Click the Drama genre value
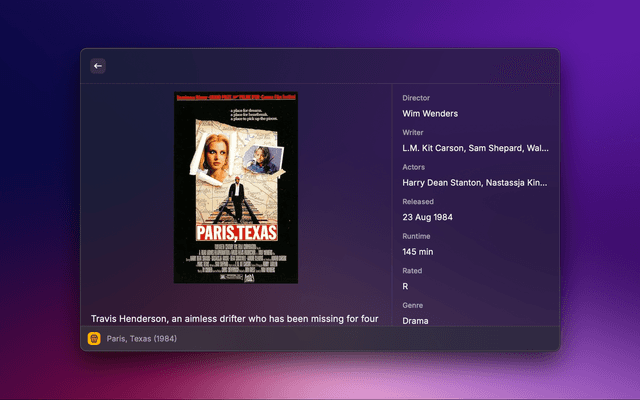Image resolution: width=640 pixels, height=400 pixels. pyautogui.click(x=415, y=321)
